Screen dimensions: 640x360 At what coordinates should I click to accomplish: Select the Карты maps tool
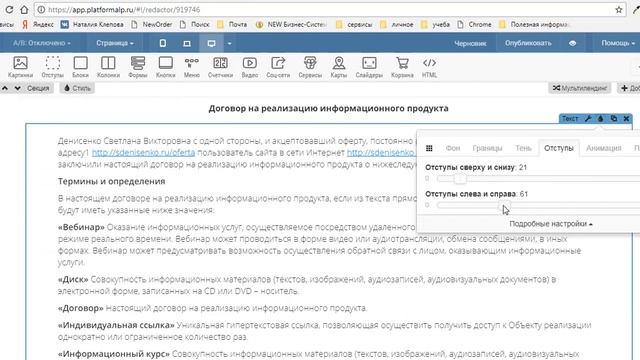tap(338, 67)
